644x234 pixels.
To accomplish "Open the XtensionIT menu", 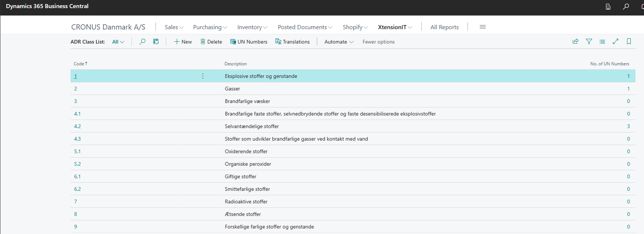I will 395,27.
